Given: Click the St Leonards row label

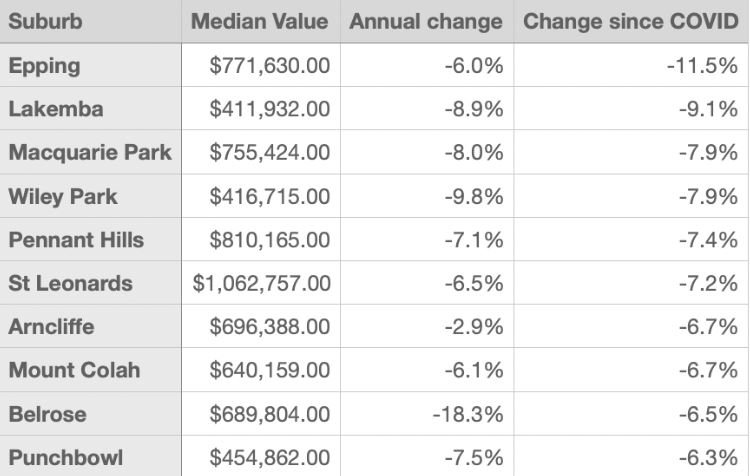Looking at the screenshot, I should coord(70,283).
